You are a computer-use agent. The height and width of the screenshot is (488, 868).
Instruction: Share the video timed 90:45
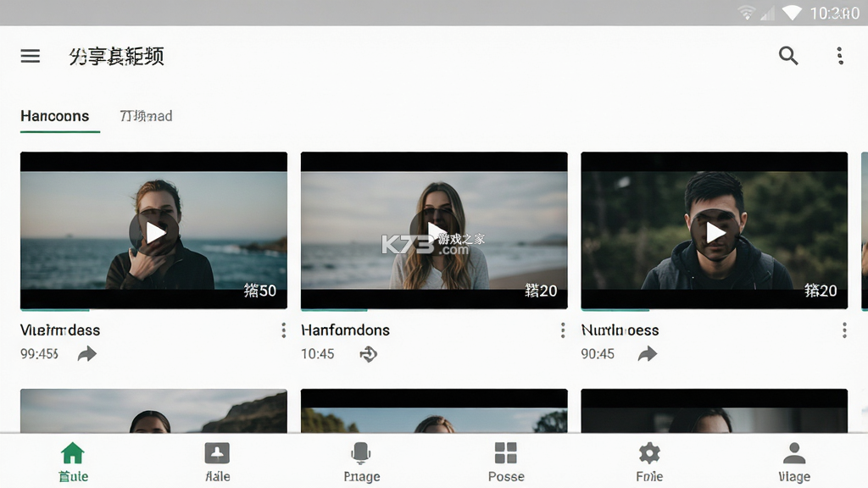point(647,353)
